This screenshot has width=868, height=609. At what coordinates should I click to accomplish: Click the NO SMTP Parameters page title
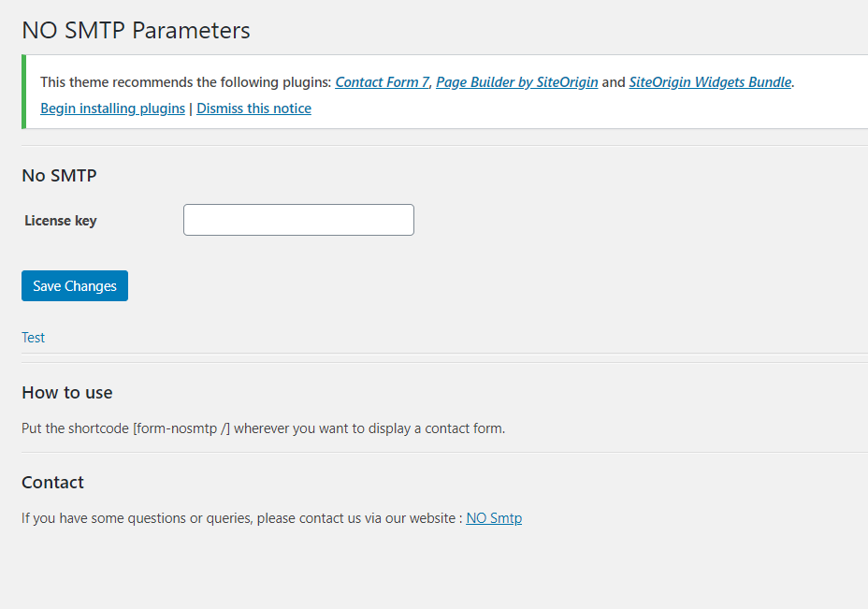tap(136, 30)
